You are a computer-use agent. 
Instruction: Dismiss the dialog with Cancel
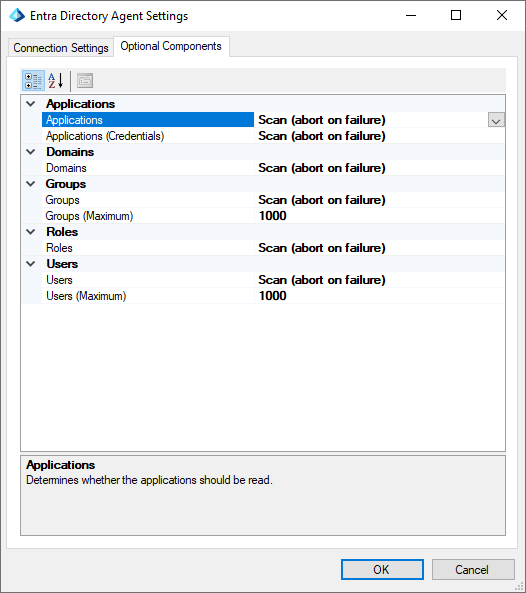click(473, 570)
